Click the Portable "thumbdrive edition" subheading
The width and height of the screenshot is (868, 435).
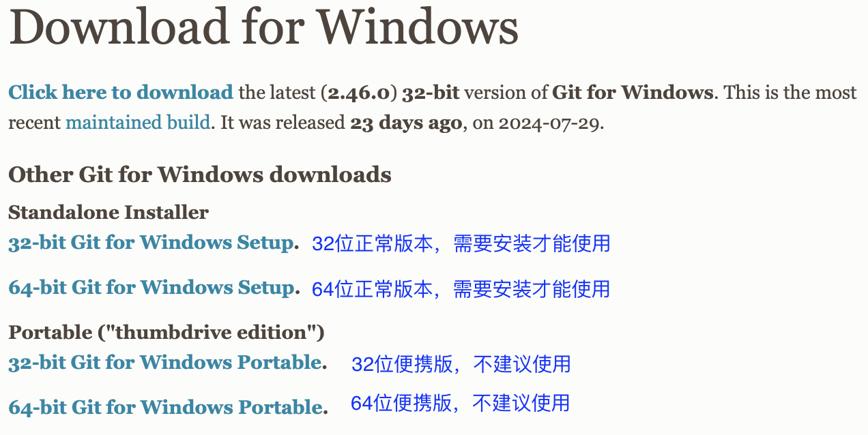tap(166, 333)
